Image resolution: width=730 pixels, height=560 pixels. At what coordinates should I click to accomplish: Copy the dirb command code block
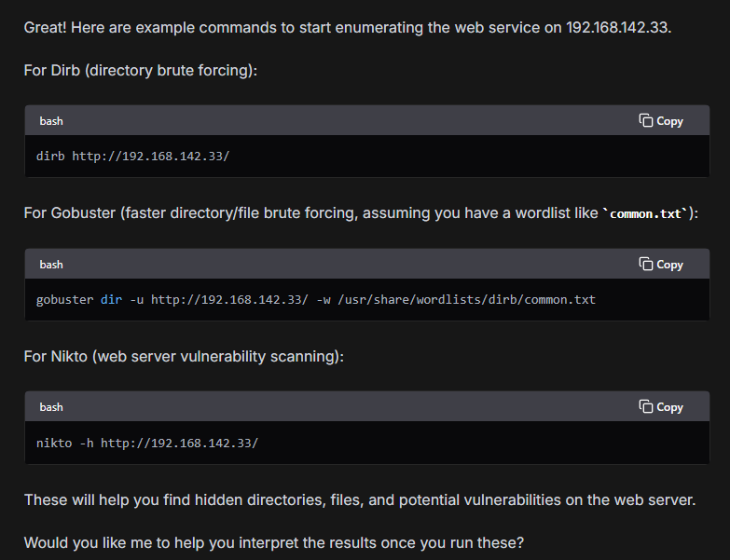[x=661, y=121]
